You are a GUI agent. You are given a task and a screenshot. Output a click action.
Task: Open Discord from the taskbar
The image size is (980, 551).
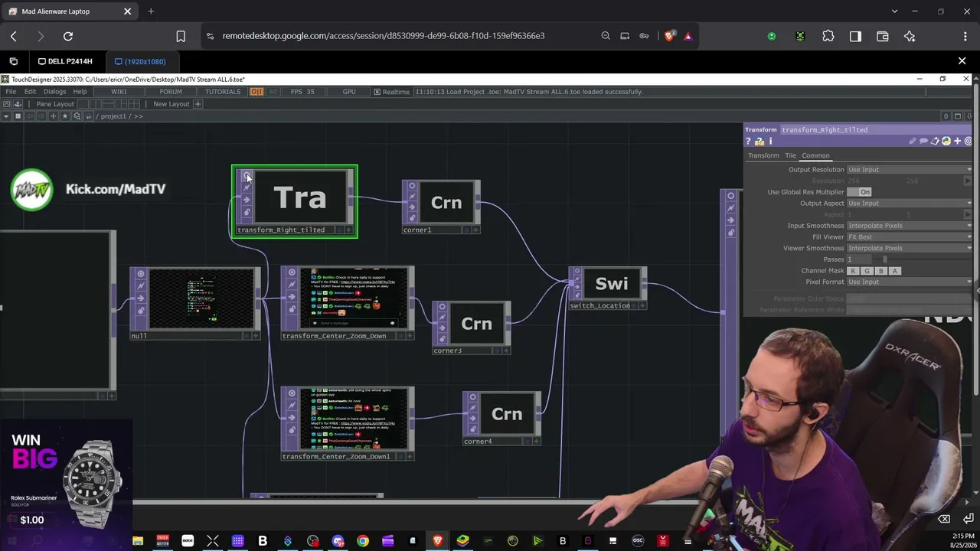pyautogui.click(x=338, y=541)
